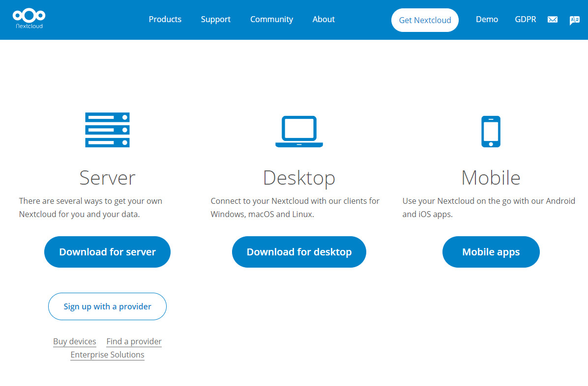Screen dimensions: 588x386
Task: Click the Server heading
Action: tap(107, 178)
